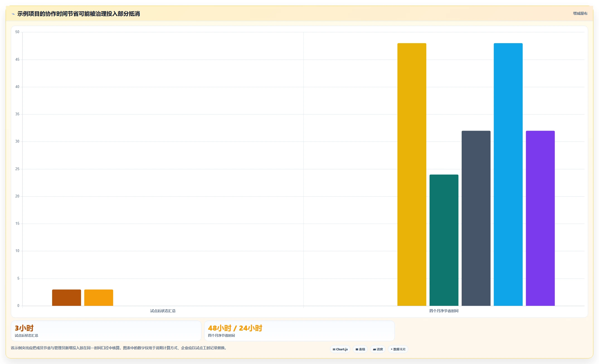The width and height of the screenshot is (599, 364).
Task: Click the 试点后状态汇总 caption in the stat card
Action: [26, 336]
